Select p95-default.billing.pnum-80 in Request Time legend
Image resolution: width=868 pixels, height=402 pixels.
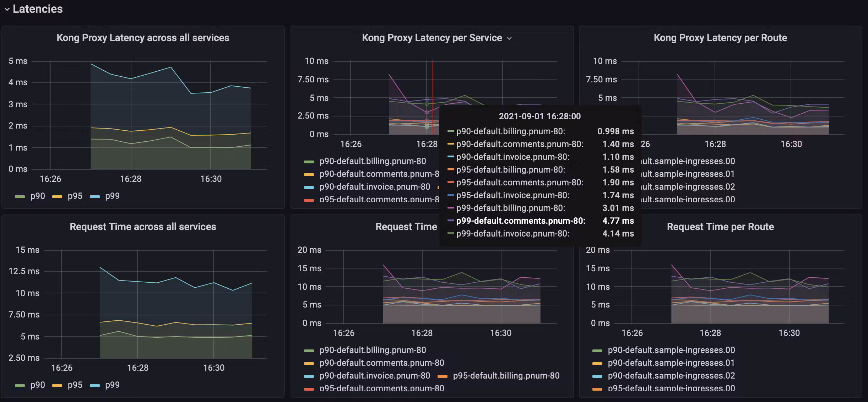506,376
